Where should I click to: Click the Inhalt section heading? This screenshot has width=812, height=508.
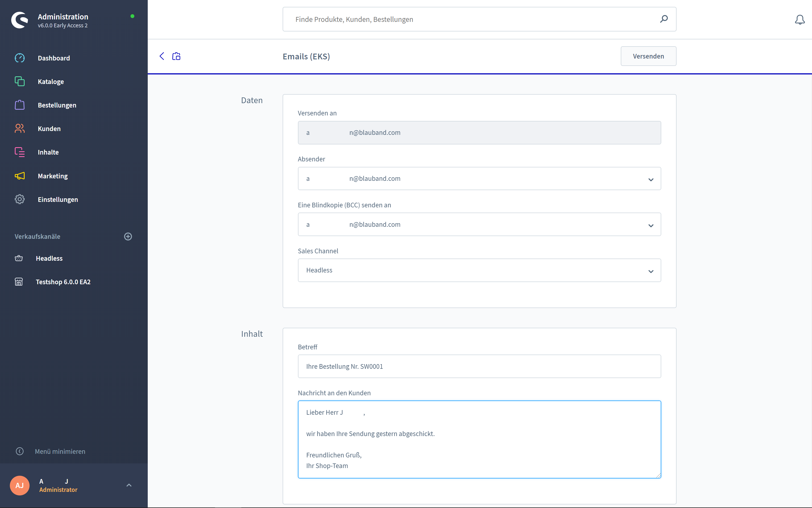[252, 334]
